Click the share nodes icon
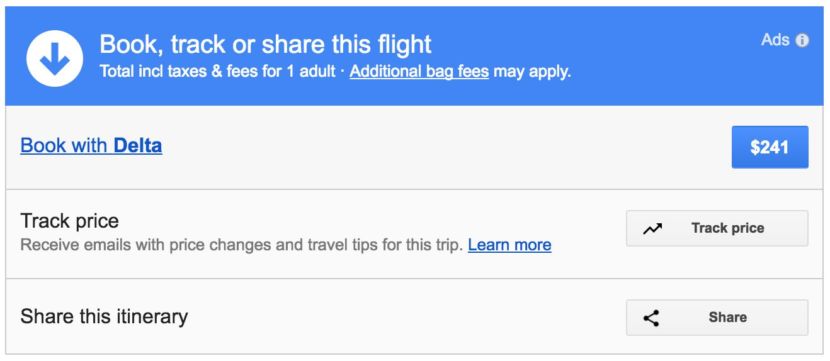Viewport: 830px width, 361px height. pos(651,318)
